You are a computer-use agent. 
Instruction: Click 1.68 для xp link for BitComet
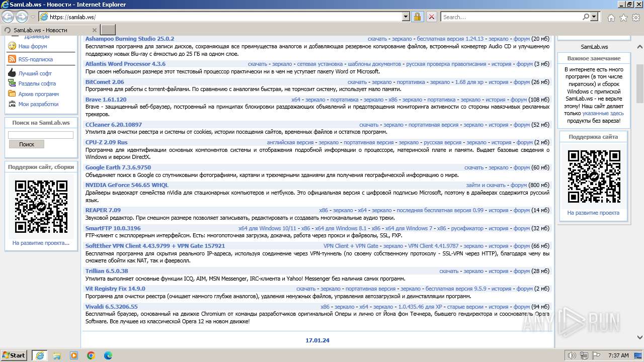[469, 82]
